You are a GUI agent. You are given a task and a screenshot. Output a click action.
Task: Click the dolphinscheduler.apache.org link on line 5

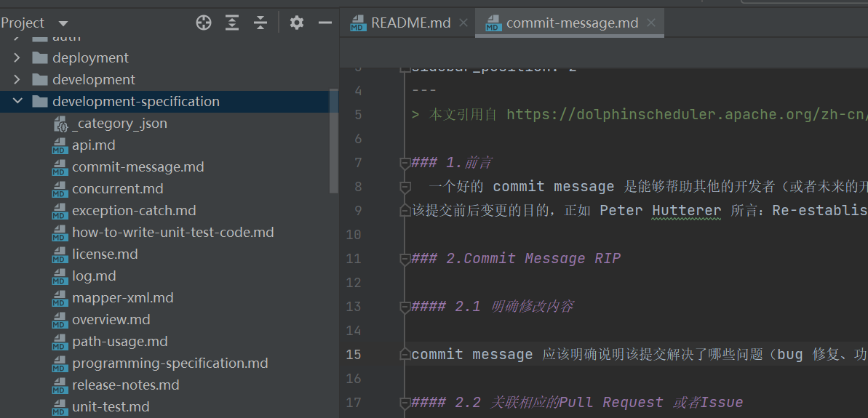[687, 114]
